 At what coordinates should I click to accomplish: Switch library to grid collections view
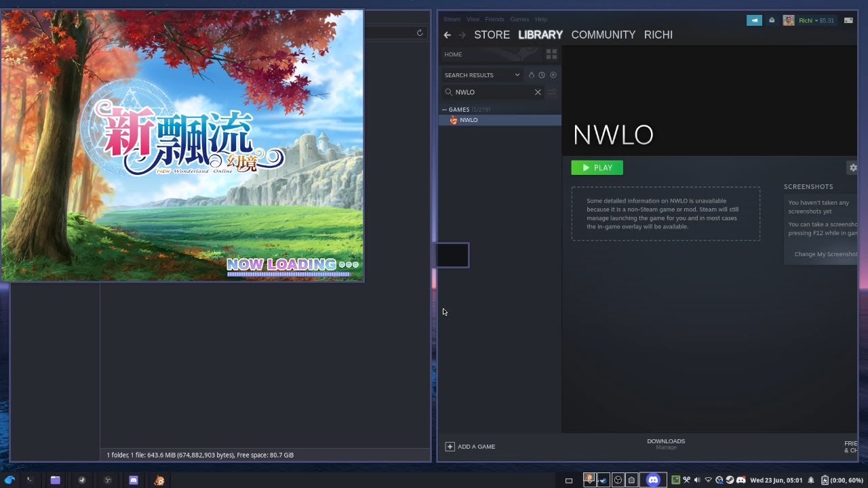click(x=551, y=54)
